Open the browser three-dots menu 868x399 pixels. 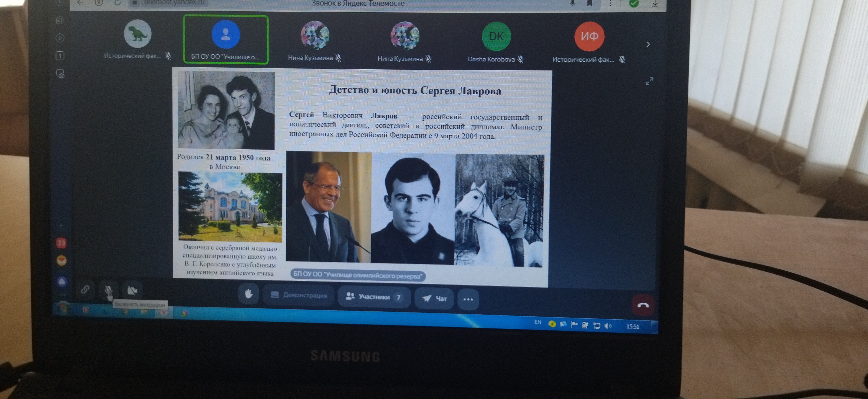pos(610,3)
